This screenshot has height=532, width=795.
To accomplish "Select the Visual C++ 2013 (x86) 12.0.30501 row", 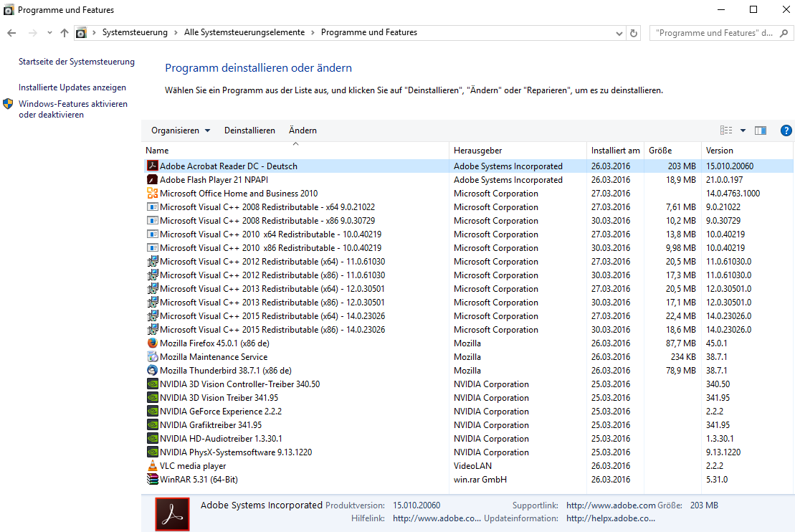I will 469,303.
